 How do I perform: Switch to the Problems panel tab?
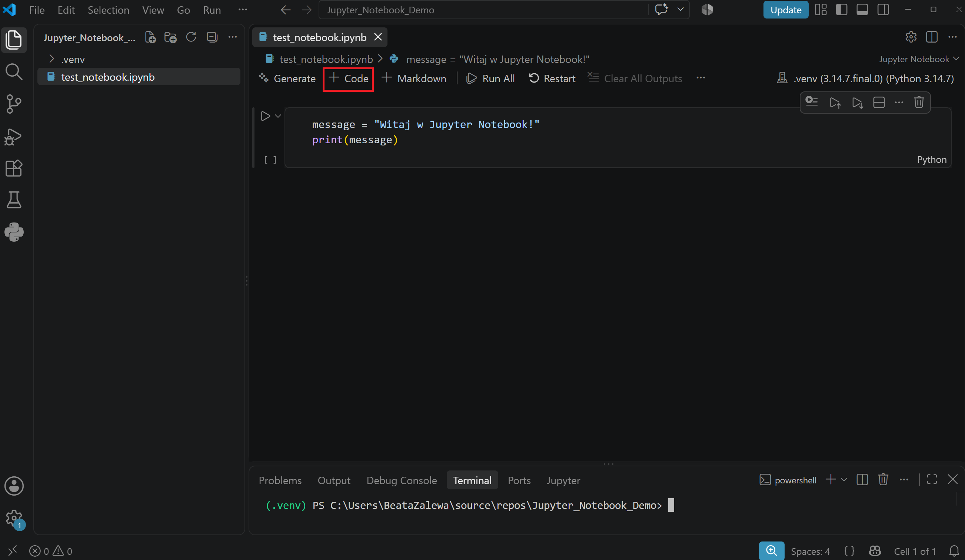pyautogui.click(x=280, y=480)
